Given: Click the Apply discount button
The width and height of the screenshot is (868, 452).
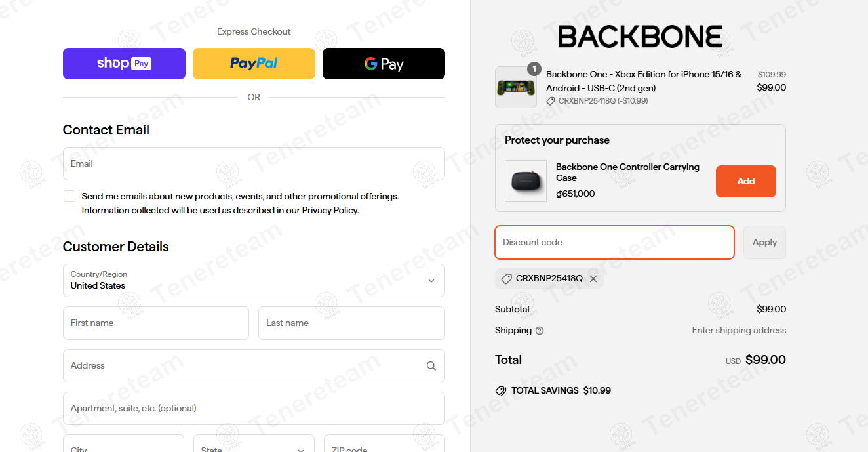Looking at the screenshot, I should [x=764, y=243].
